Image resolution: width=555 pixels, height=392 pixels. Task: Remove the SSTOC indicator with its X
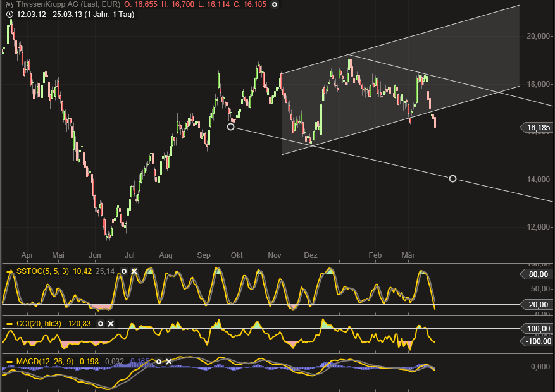tap(134, 271)
